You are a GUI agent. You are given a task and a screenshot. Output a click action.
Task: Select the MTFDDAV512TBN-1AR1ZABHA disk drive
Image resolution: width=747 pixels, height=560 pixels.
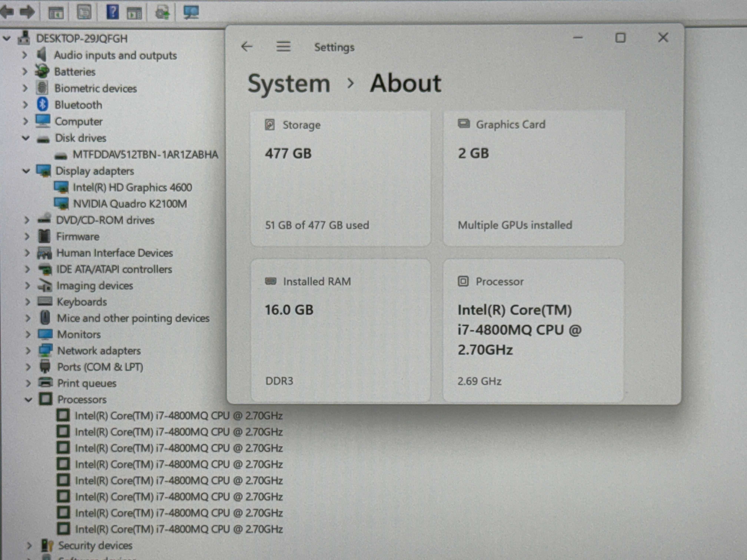click(x=146, y=155)
